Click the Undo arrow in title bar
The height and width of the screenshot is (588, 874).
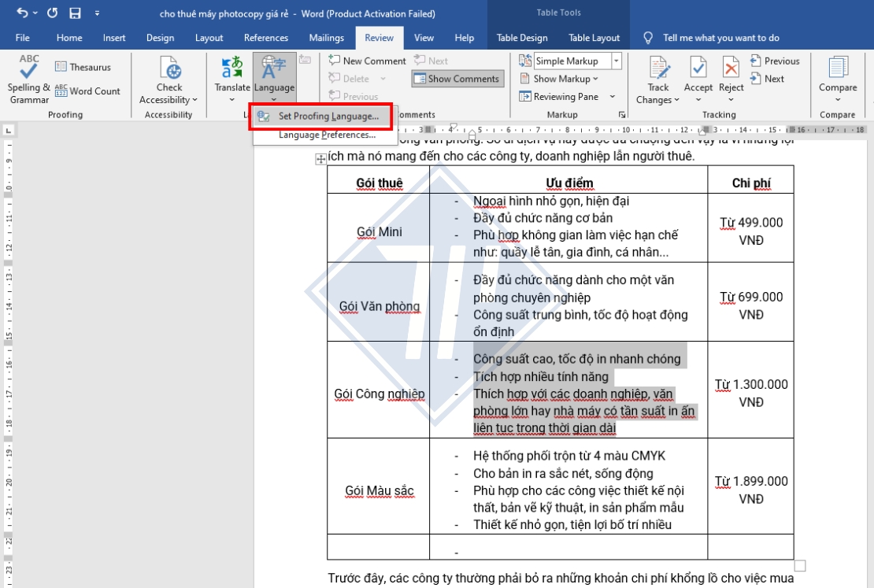coord(22,13)
